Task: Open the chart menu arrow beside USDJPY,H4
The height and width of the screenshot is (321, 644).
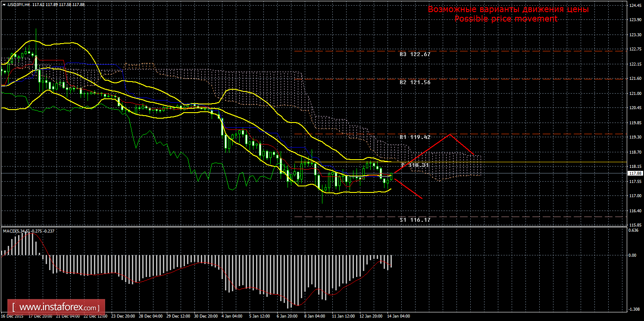Action: coord(3,5)
